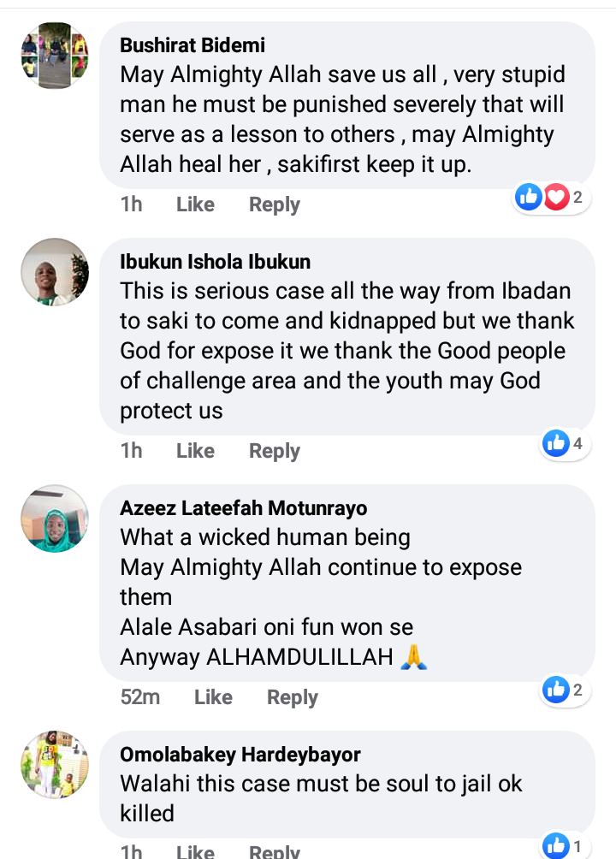Open Azeez Lateefah Motunrayo's avatar
Image resolution: width=616 pixels, height=859 pixels.
click(x=55, y=518)
